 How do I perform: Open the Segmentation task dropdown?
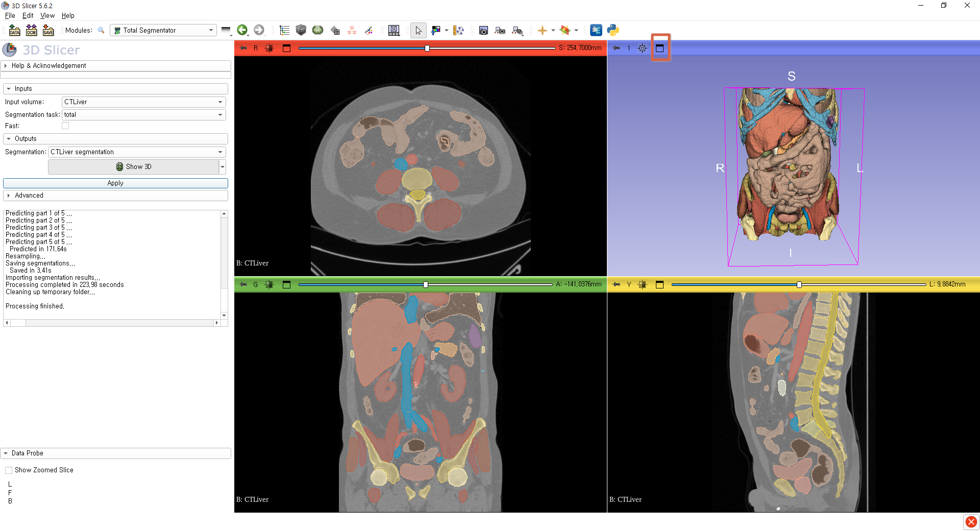144,115
